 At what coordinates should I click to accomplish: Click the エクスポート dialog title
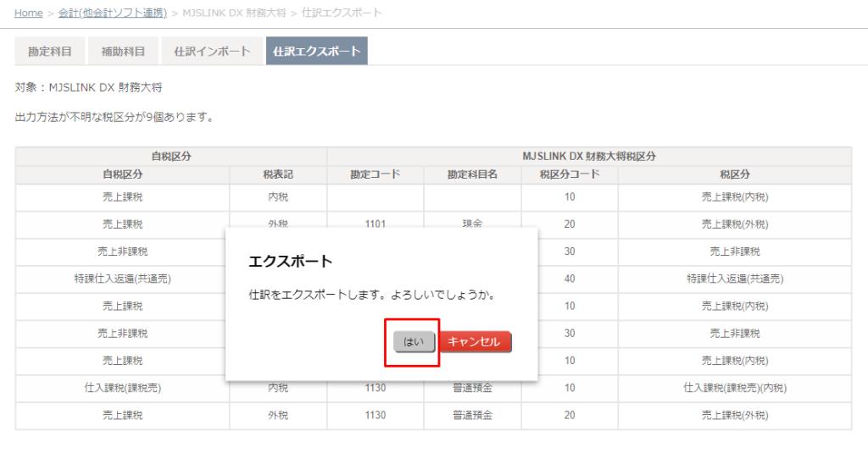coord(290,261)
